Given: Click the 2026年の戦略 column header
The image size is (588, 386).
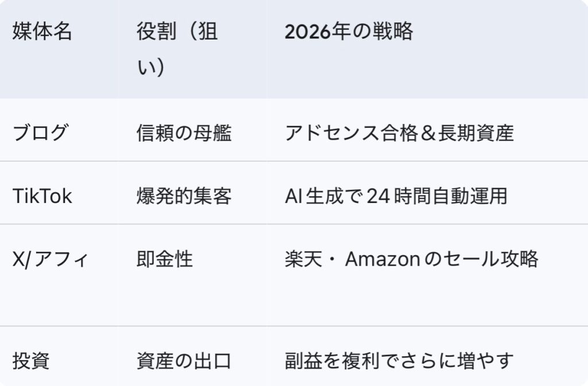Looking at the screenshot, I should (349, 32).
